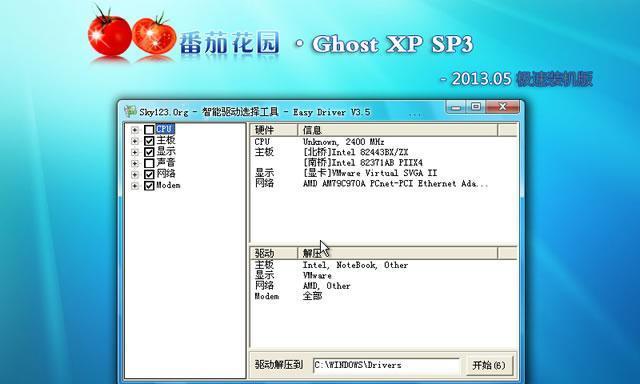
Task: Close the Easy Driver window
Action: 503,107
